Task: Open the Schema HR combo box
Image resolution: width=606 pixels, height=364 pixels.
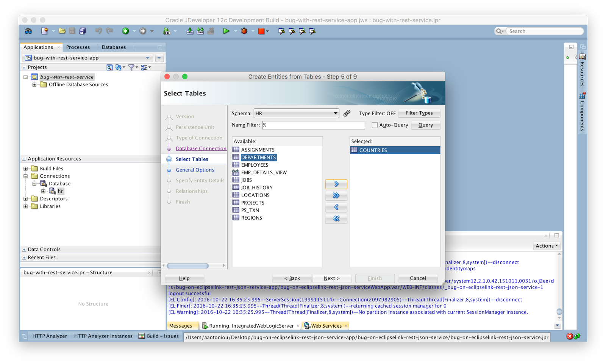Action: (296, 113)
